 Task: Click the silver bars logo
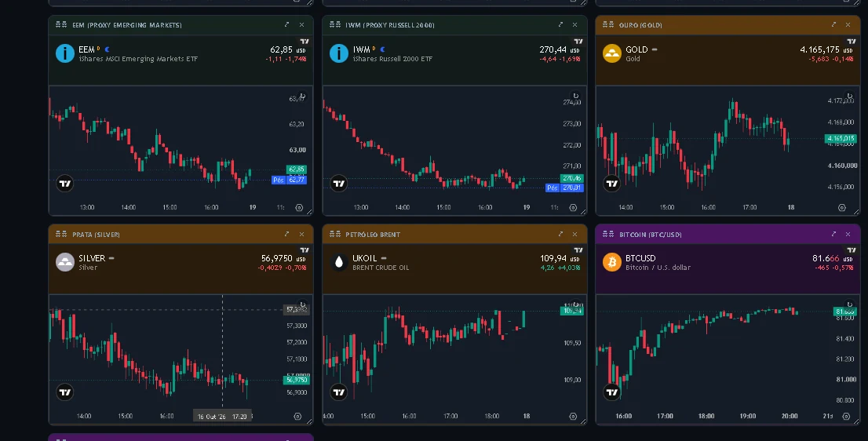[x=65, y=262]
